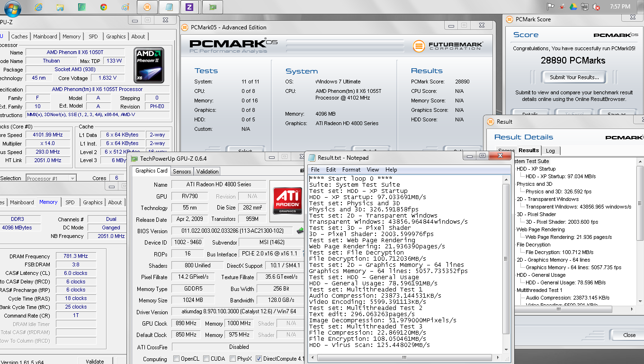Switch to the Sensors tab in GPU-Z
Viewport: 644px width, 364px height.
(182, 172)
